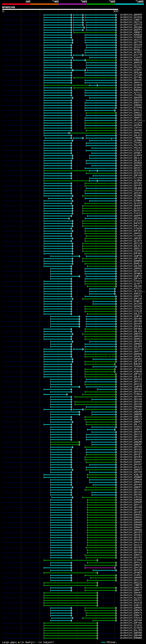Select the UniRef100_P29195 label
Viewport: 146px width, 644px height.
click(131, 311)
